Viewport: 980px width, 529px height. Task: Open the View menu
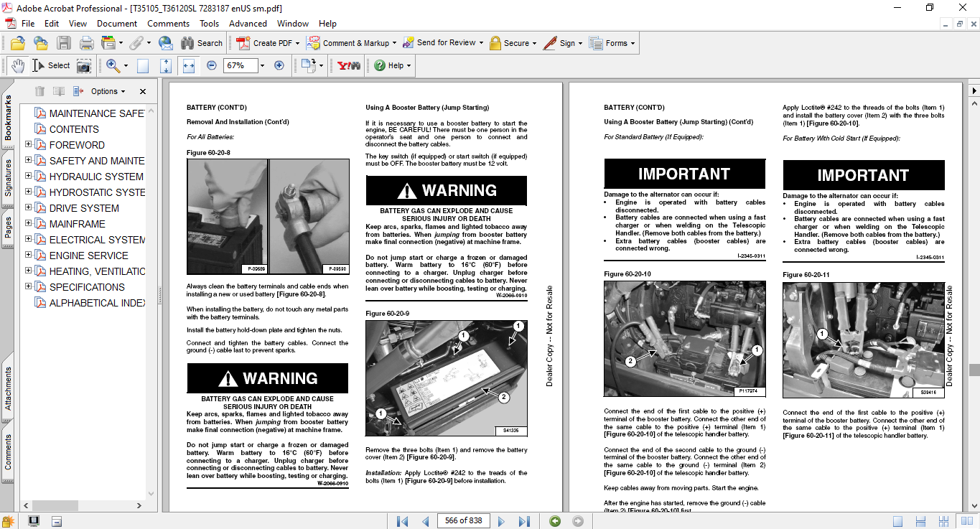click(78, 24)
